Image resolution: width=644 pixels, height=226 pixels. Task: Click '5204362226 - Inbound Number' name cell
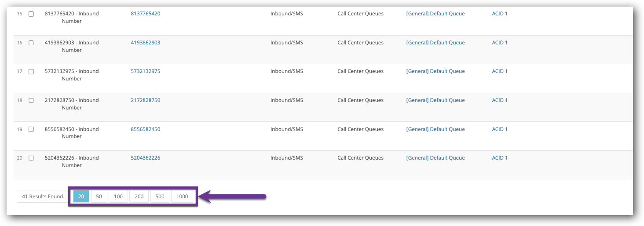(72, 161)
